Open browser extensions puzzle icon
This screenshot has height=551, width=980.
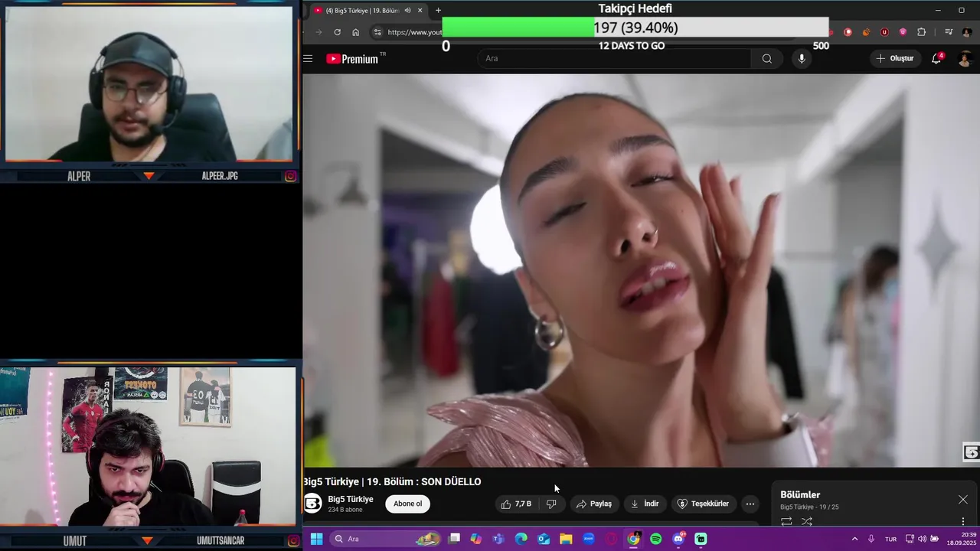[x=921, y=32]
